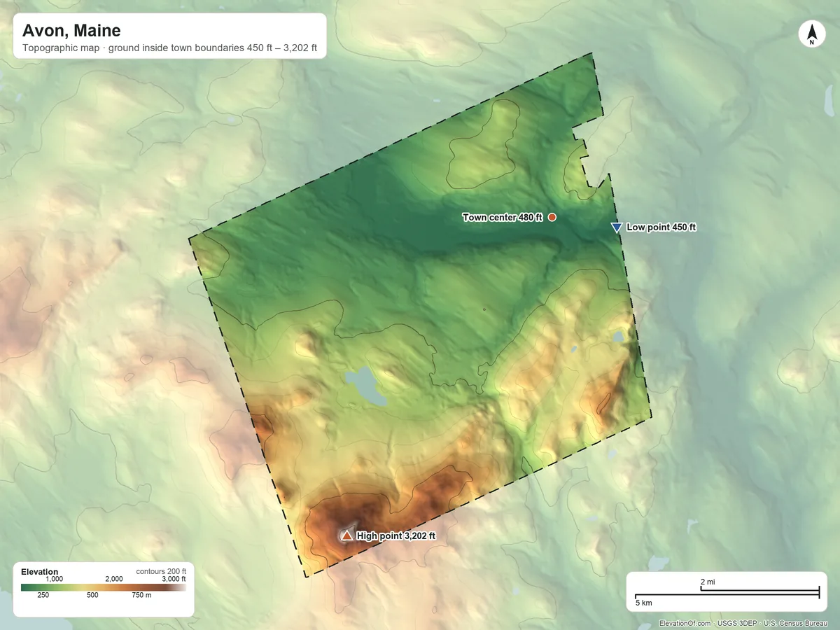Click the topographic map subtitle text

[171, 50]
